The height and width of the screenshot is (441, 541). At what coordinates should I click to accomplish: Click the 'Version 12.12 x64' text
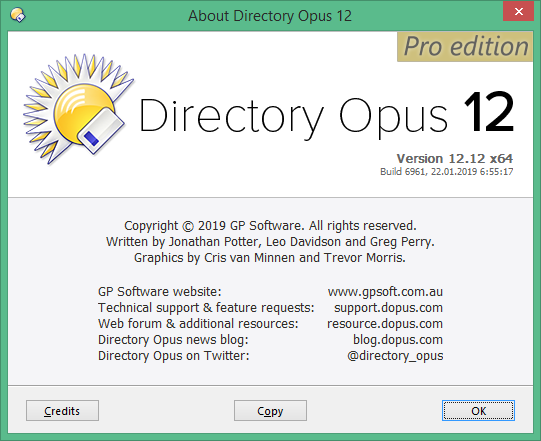point(454,159)
